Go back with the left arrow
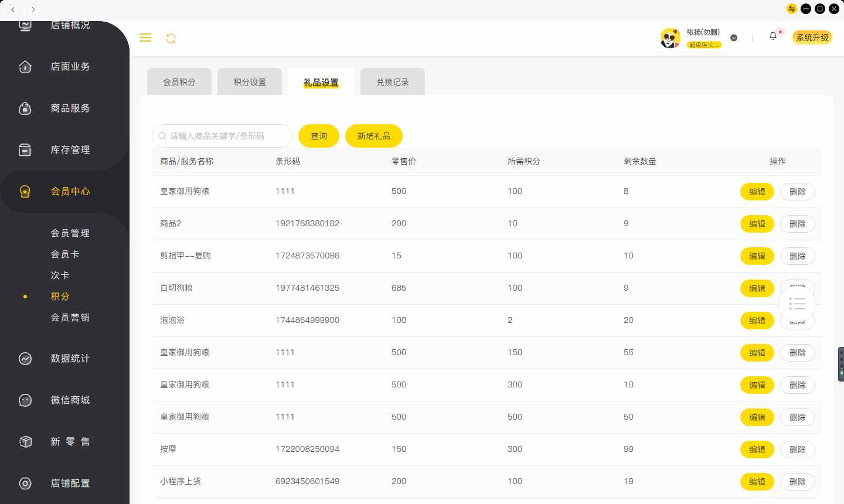844x504 pixels. click(13, 9)
